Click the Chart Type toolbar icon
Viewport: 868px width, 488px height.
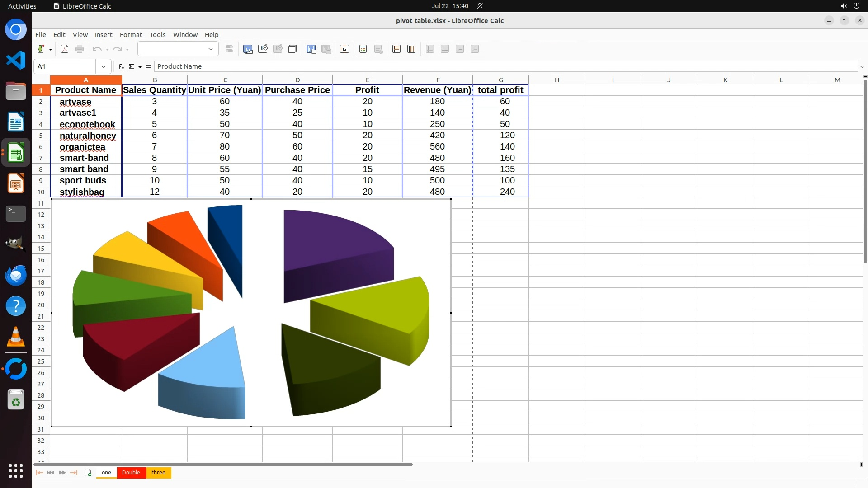pyautogui.click(x=248, y=49)
